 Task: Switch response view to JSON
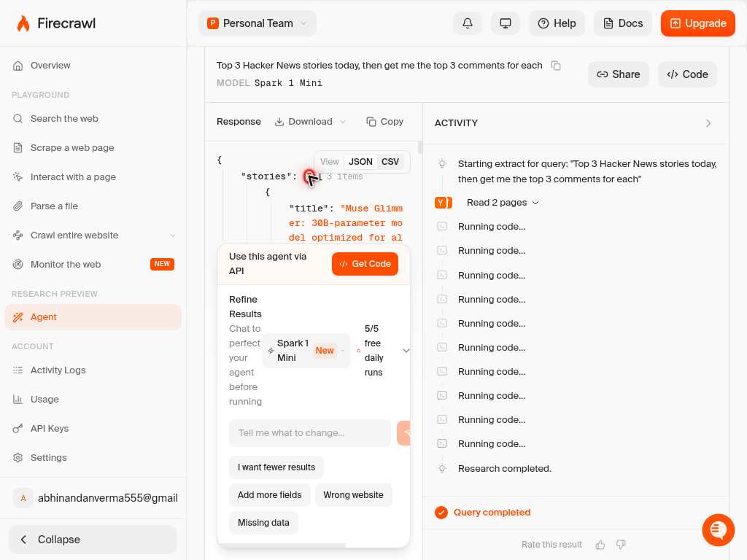(x=360, y=161)
